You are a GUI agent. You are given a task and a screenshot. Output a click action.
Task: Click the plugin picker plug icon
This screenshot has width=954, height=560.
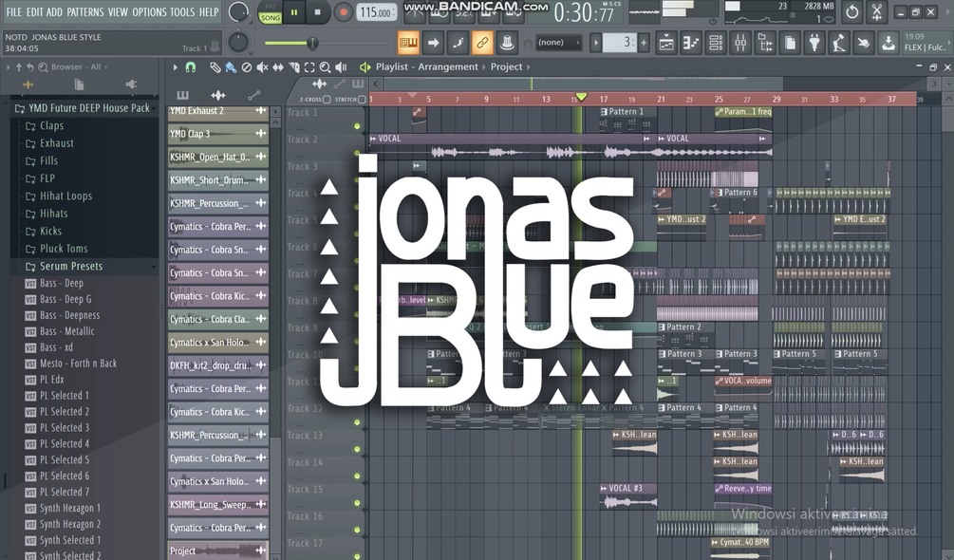pyautogui.click(x=814, y=43)
